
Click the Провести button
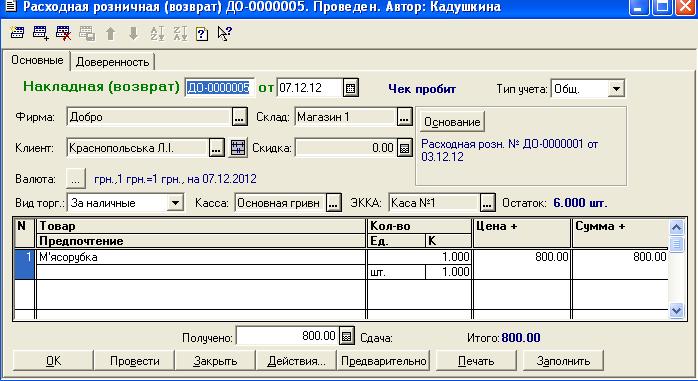[134, 361]
